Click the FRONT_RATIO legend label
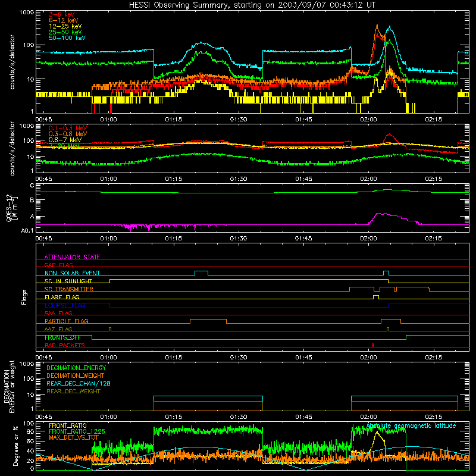This screenshot has width=476, height=476. 68,425
